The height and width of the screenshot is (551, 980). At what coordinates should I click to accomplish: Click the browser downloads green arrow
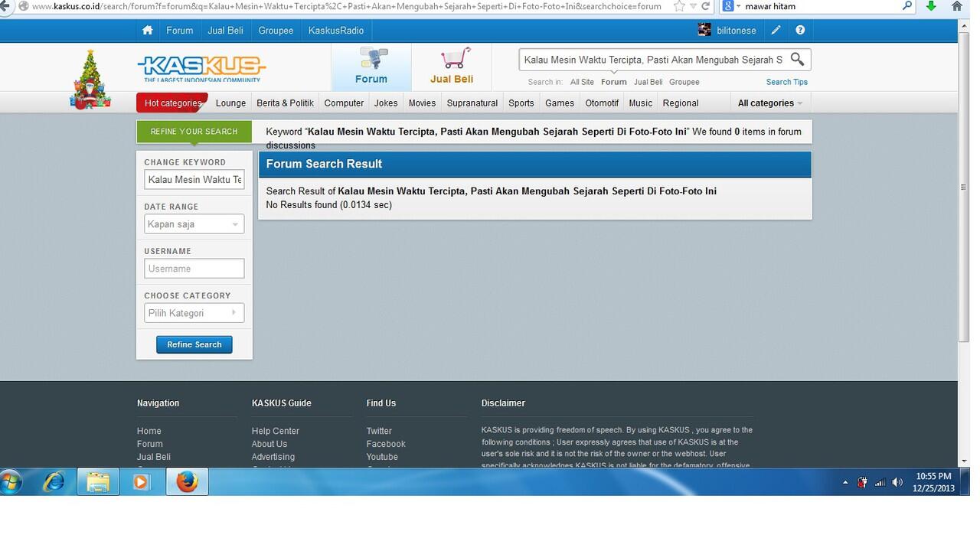(931, 6)
